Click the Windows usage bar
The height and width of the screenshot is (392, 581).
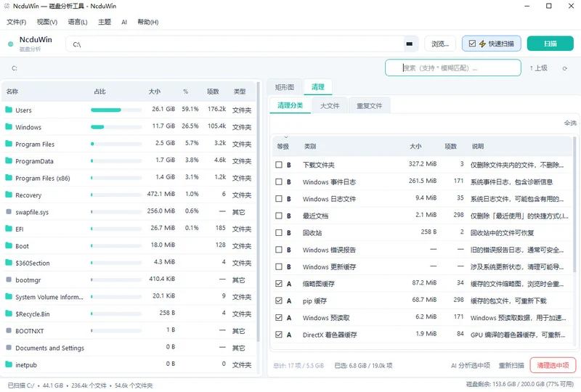point(116,127)
